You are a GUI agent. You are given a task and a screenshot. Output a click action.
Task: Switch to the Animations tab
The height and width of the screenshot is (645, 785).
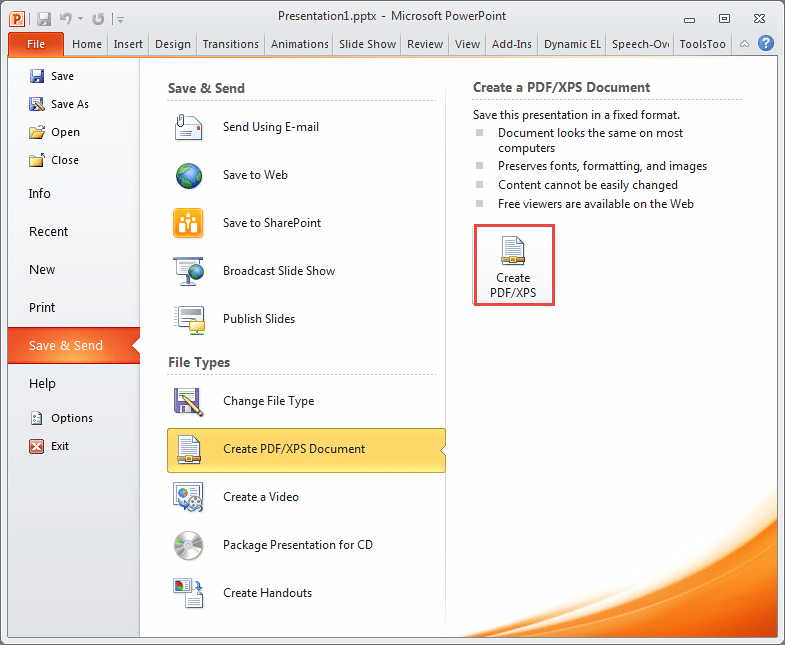300,44
